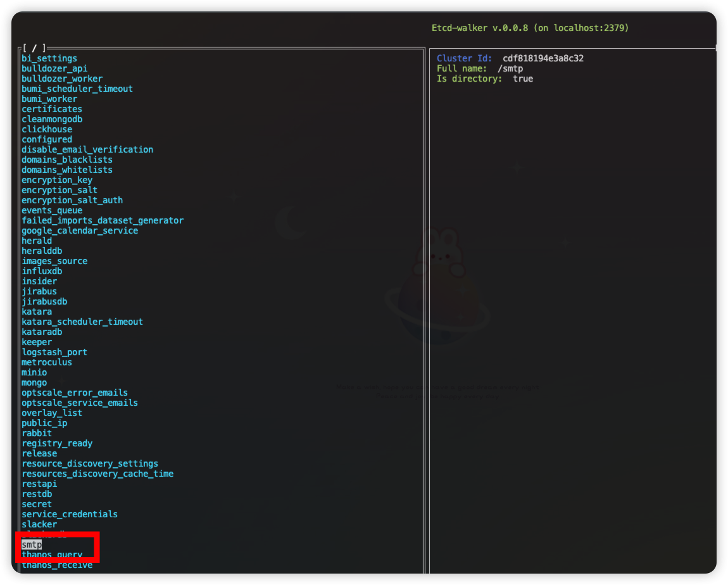
Task: Select disable_email_verification entry
Action: pos(87,149)
